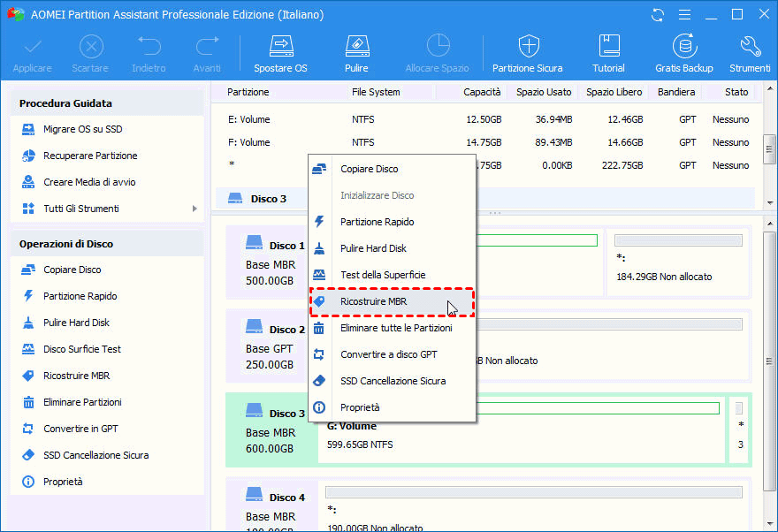This screenshot has width=778, height=532.
Task: Select the Disco 2 Base GPT disk block
Action: [272, 346]
